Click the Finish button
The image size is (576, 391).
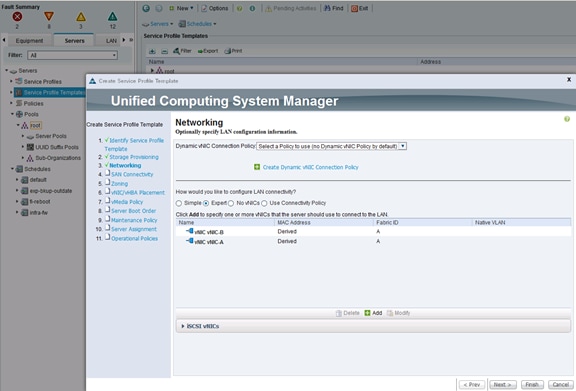click(532, 384)
